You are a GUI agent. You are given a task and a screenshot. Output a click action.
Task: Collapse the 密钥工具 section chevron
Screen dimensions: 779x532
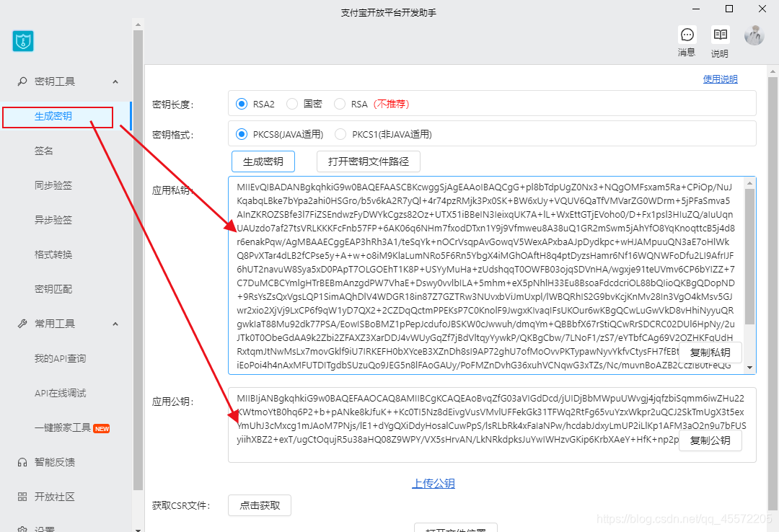coord(115,81)
